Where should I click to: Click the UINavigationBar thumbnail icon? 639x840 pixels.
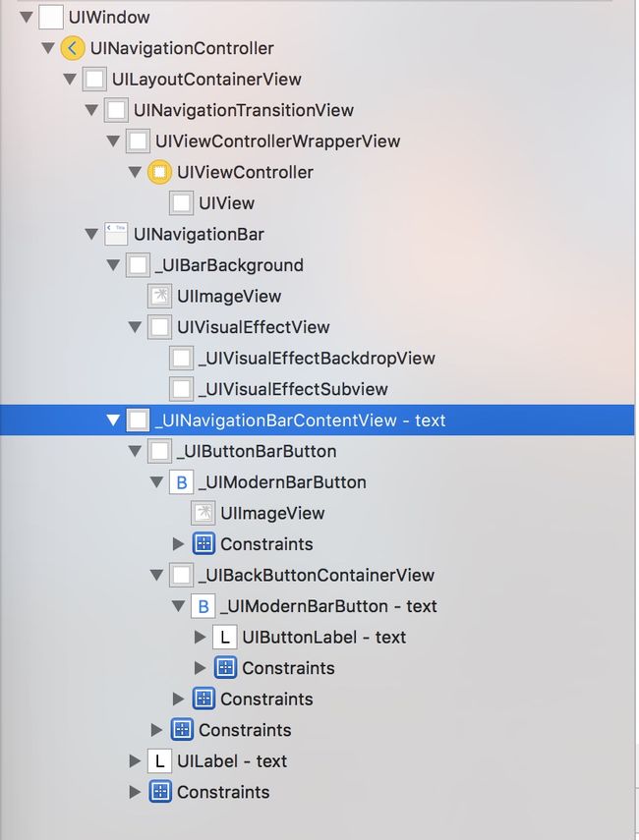coord(116,234)
